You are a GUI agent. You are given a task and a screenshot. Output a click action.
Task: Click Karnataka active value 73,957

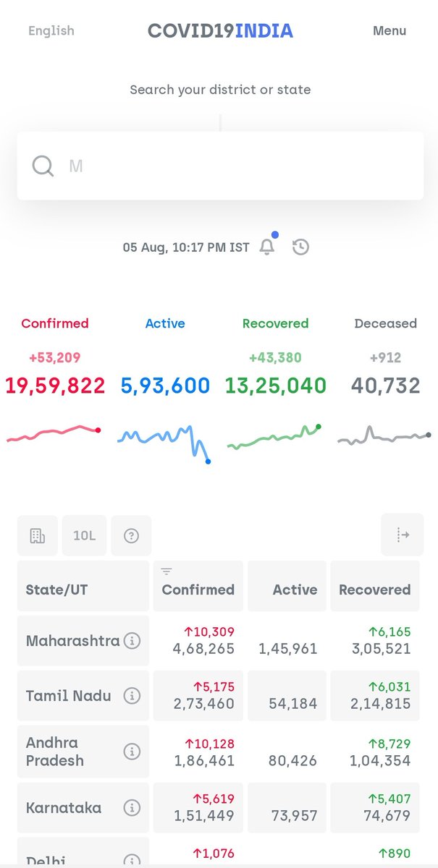coord(294,816)
